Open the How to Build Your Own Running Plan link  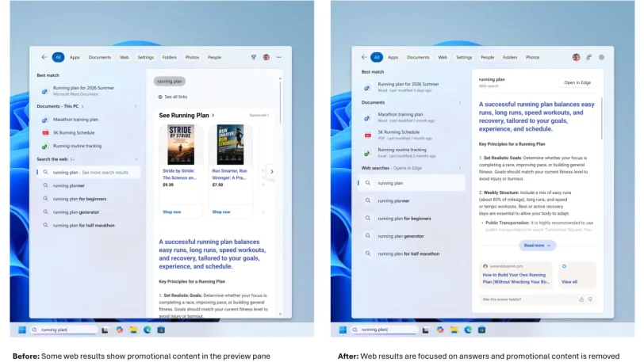[x=516, y=275]
